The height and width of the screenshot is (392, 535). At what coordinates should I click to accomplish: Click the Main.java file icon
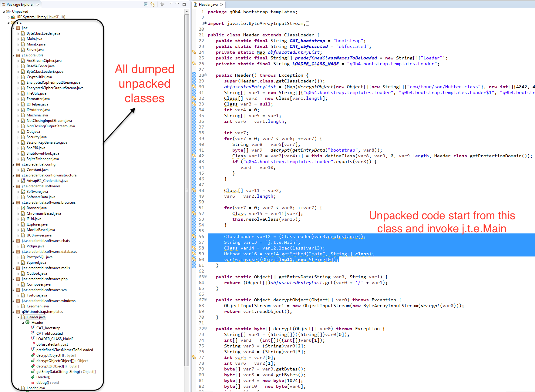click(23, 39)
